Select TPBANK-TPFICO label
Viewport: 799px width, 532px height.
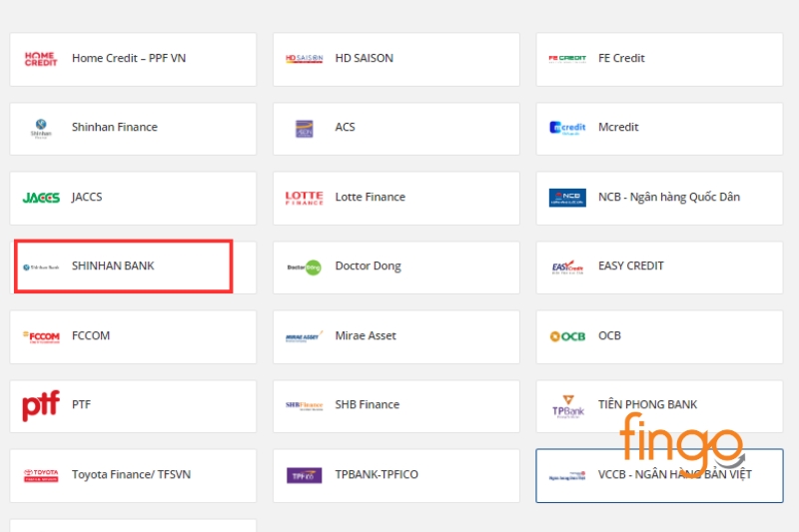point(377,474)
